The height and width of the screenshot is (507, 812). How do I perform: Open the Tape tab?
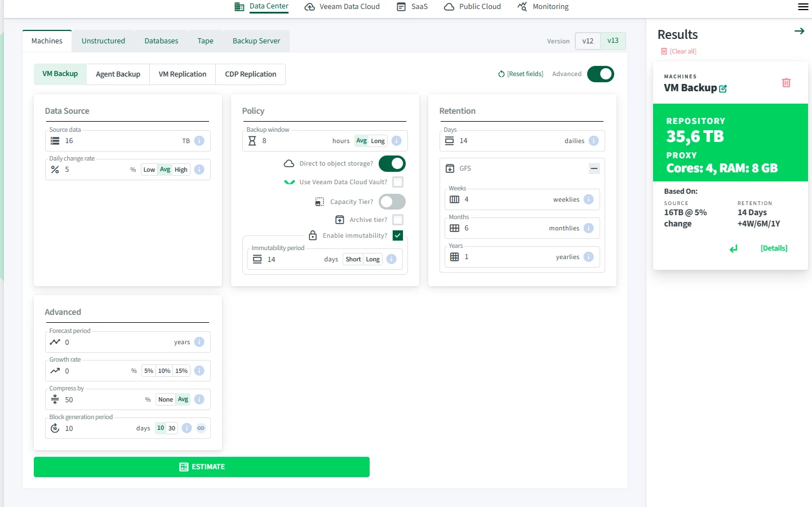click(x=206, y=41)
